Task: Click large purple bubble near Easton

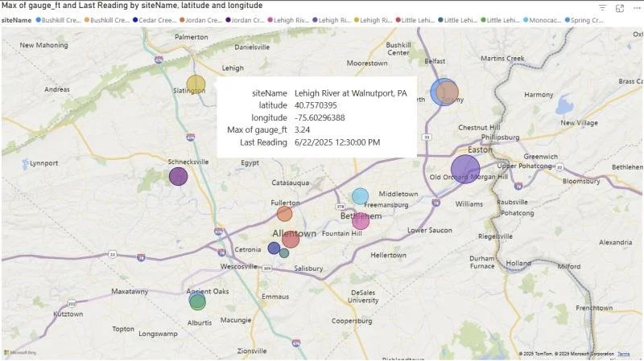Action: tap(465, 169)
